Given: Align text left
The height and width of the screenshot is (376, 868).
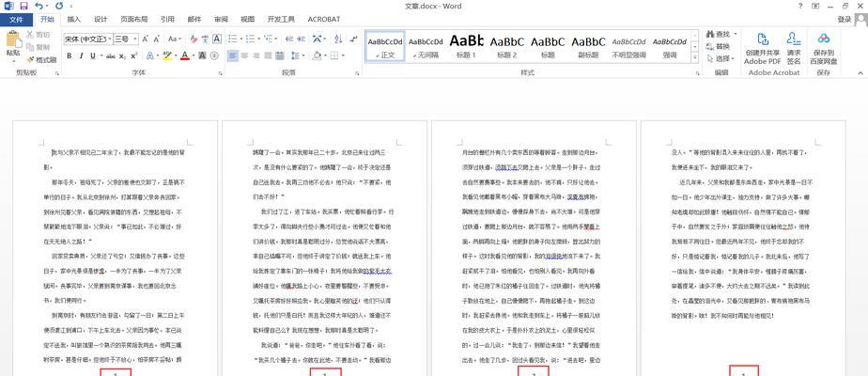Looking at the screenshot, I should click(233, 55).
